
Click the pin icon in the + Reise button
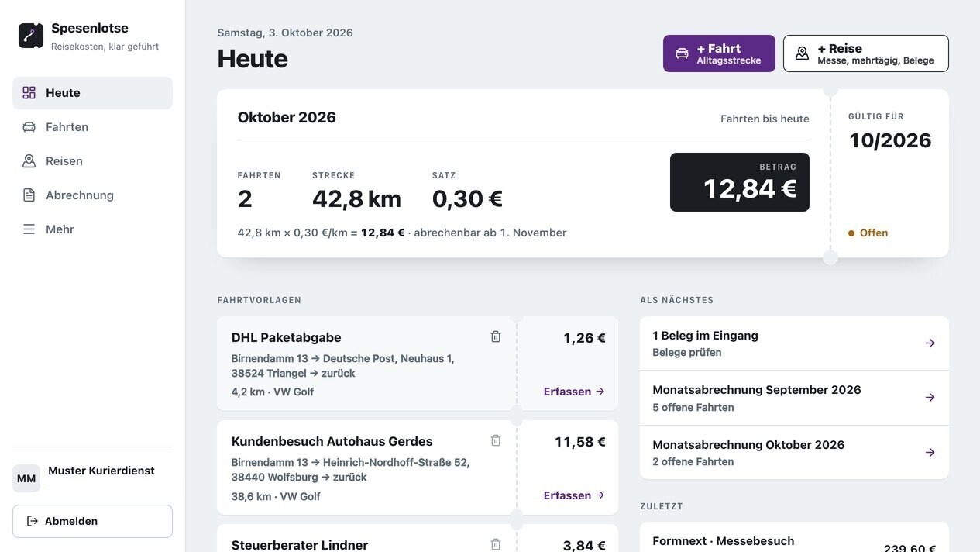tap(803, 53)
